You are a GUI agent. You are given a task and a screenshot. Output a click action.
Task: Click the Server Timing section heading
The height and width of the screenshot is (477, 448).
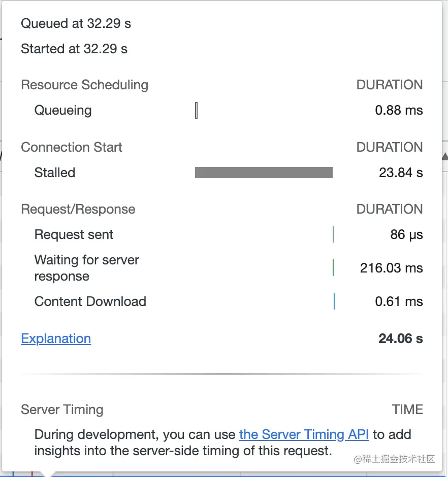tap(62, 410)
